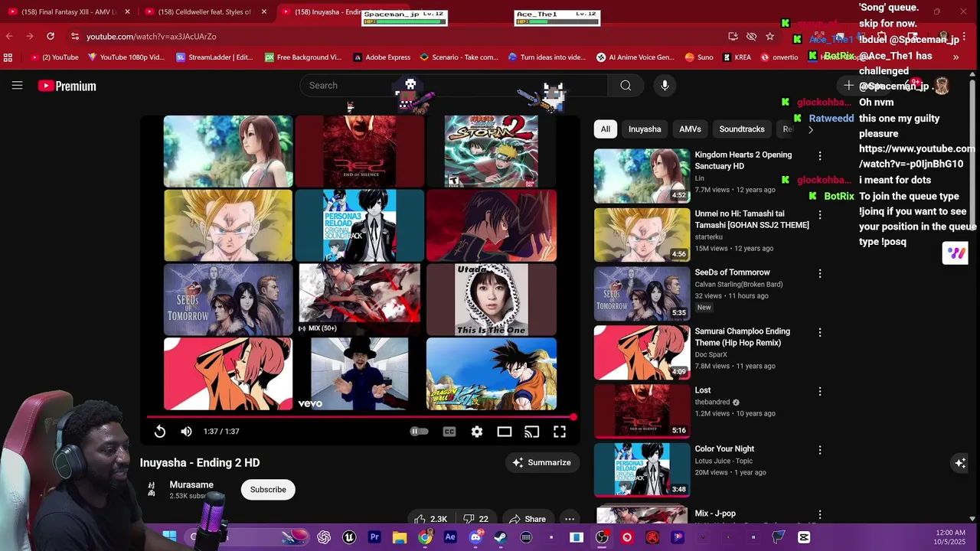Click the red video progress bar
The width and height of the screenshot is (980, 551).
click(x=359, y=418)
